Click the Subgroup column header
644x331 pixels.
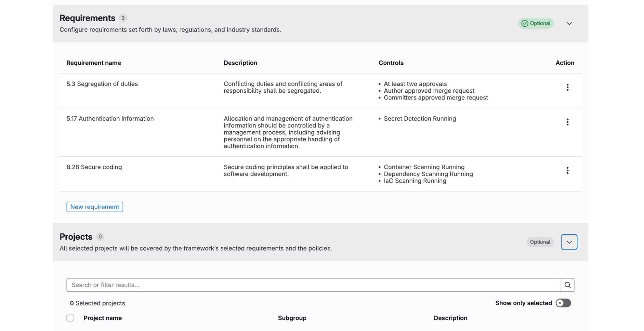292,318
